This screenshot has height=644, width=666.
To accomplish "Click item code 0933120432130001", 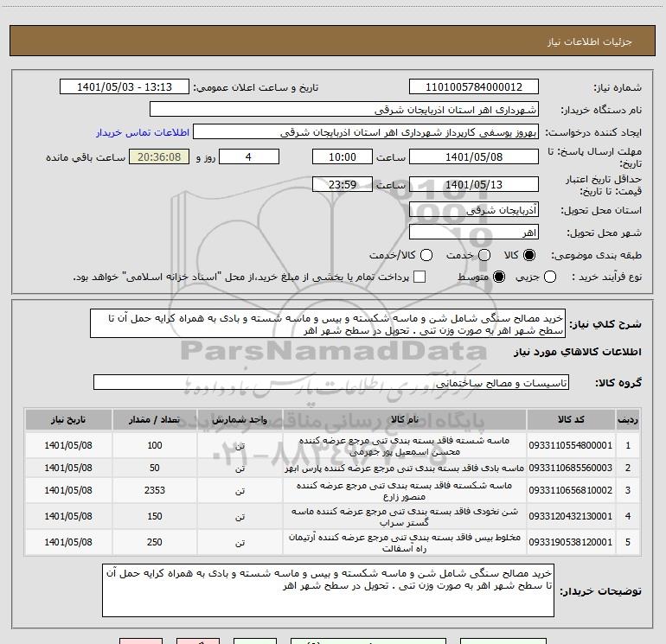I will [571, 516].
